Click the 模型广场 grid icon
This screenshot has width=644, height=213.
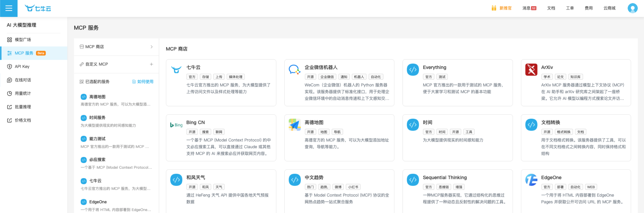[x=9, y=40]
